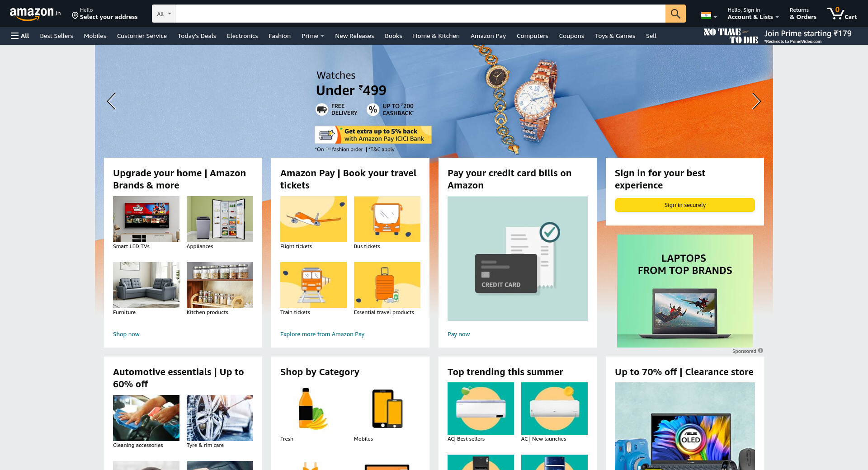
Task: Open Toys & Games
Action: [615, 36]
